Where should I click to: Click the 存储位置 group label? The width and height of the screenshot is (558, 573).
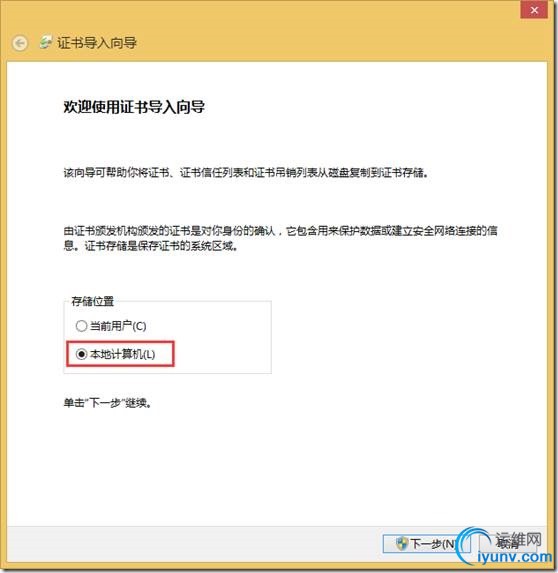(x=92, y=301)
